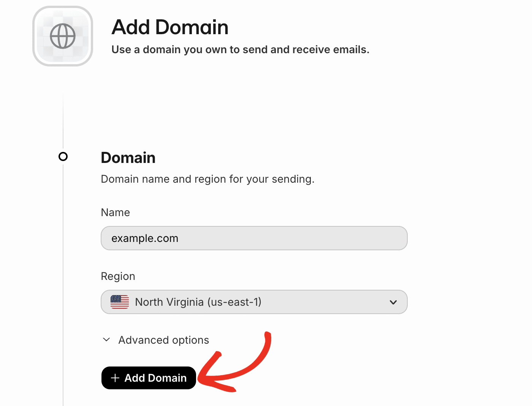Switch to the Domain configuration section

pos(128,157)
